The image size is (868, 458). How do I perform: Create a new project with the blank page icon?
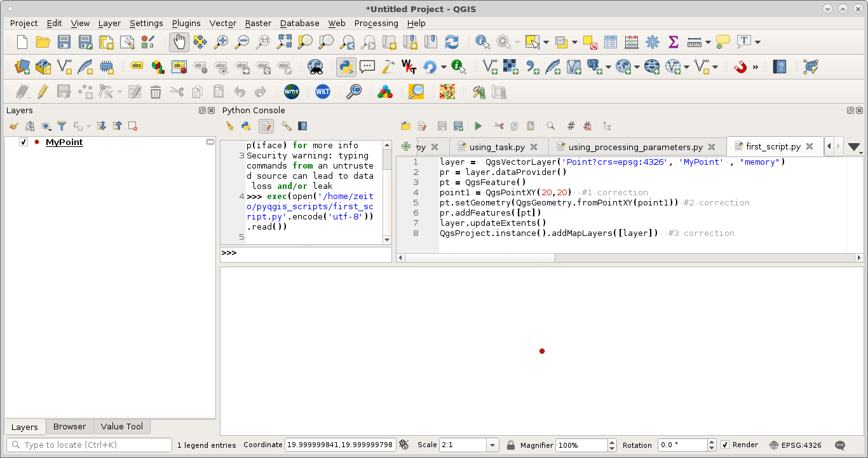point(22,42)
